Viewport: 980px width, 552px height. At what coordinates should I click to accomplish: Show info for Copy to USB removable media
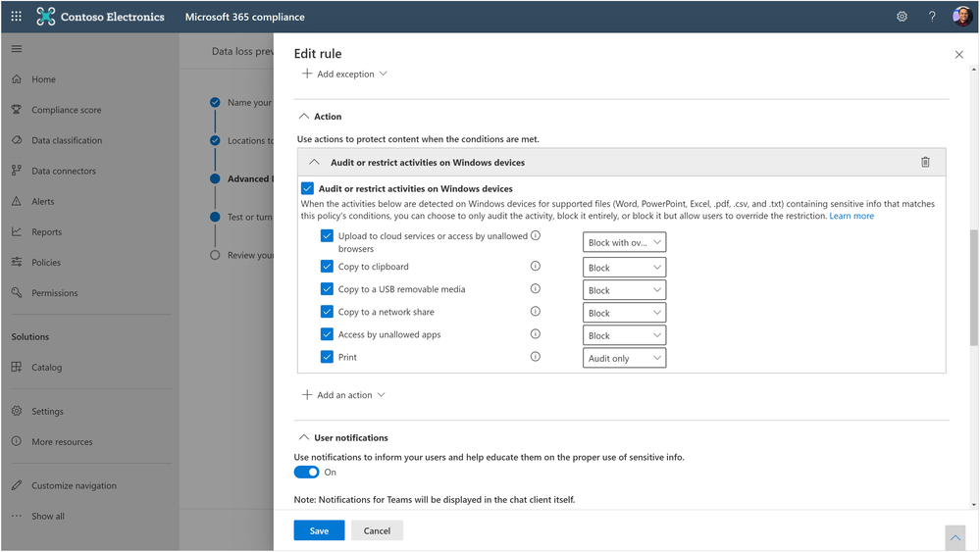point(536,288)
